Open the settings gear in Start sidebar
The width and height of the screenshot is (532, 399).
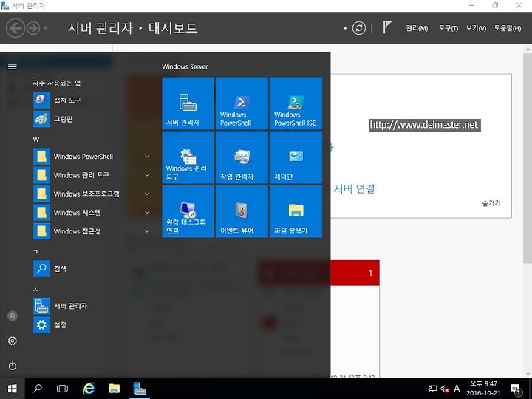[x=13, y=341]
